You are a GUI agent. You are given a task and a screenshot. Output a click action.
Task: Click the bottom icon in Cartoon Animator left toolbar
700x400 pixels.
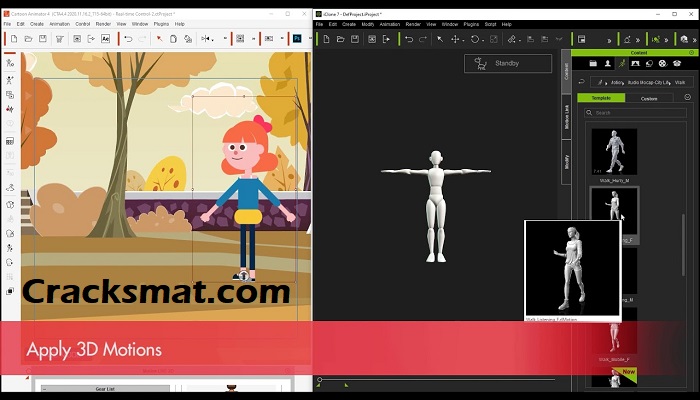[10, 291]
